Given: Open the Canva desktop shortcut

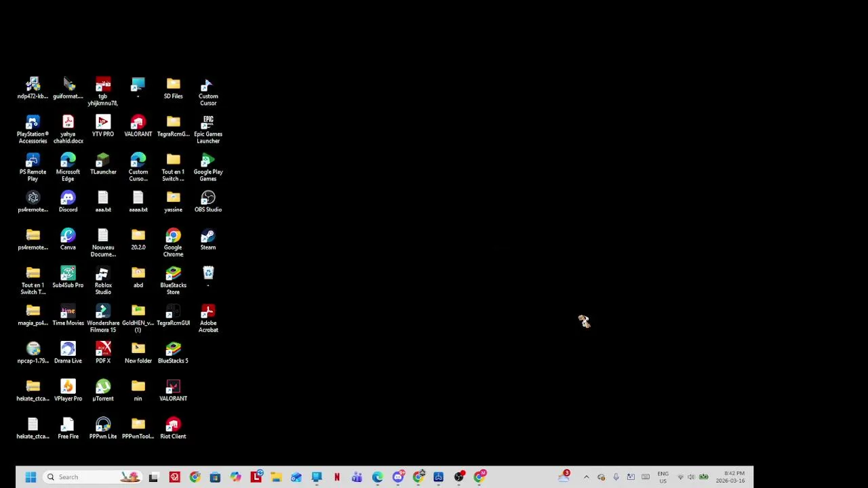Looking at the screenshot, I should 68,239.
